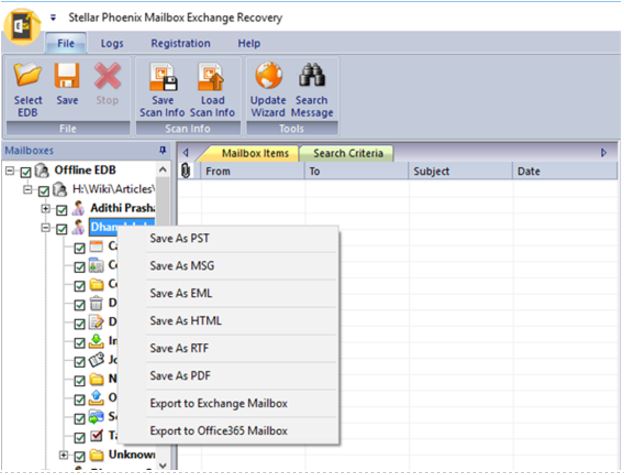Pin the Mailboxes panel
Viewport: 624px width, 475px height.
[x=162, y=150]
